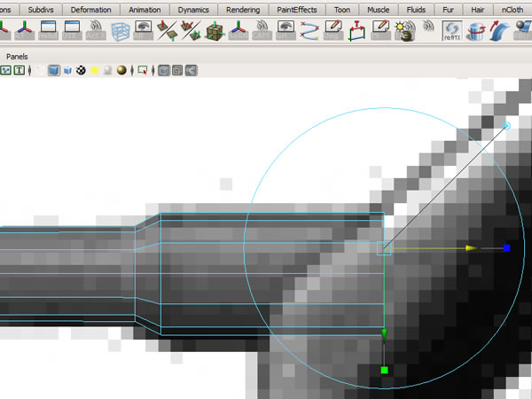Click the red and green dimension bracket icon
532x399 pixels.
tap(356, 31)
